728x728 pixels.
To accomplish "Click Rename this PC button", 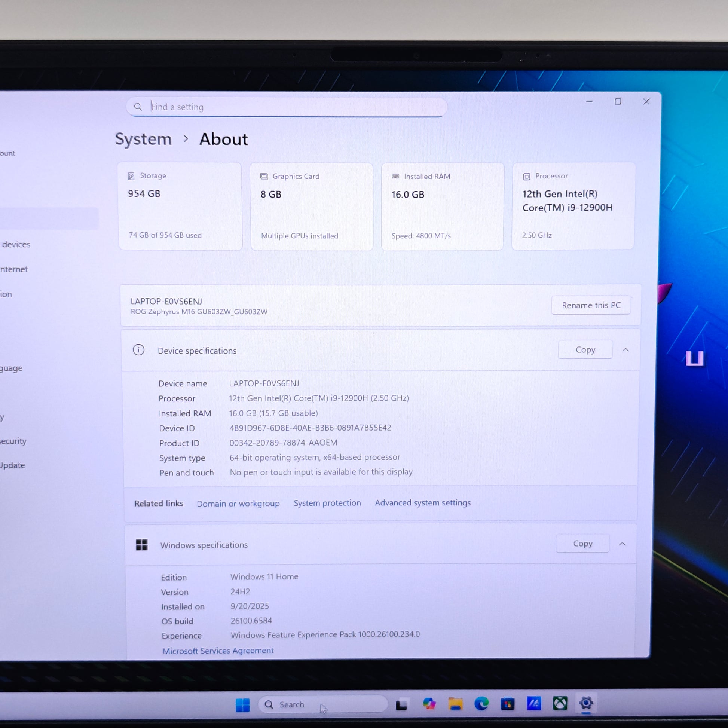I will (591, 305).
